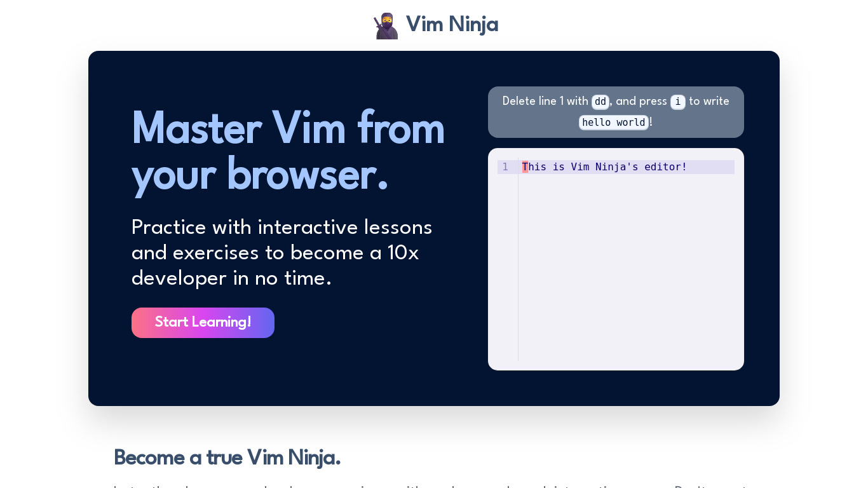868x488 pixels.
Task: Click the hello world code badge
Action: point(614,122)
